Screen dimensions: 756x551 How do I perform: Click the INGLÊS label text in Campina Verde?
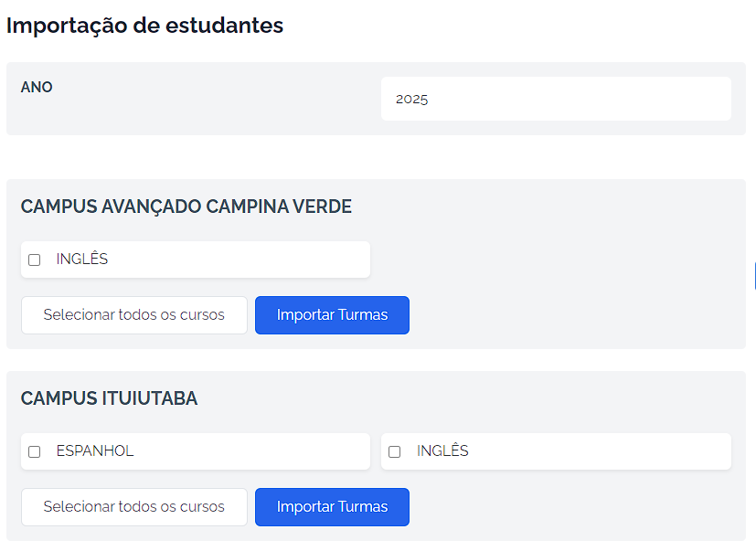[x=82, y=260]
